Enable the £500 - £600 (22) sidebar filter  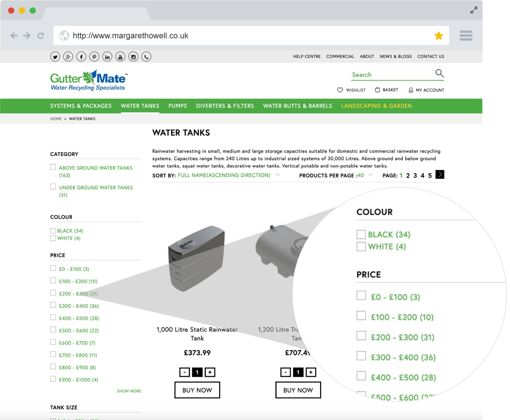pos(53,330)
